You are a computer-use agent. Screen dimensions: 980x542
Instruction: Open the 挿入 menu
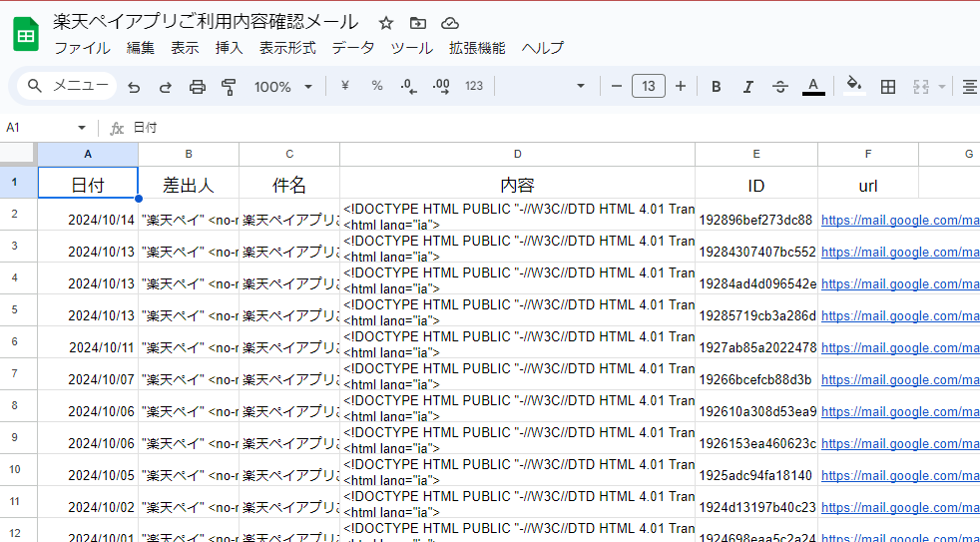coord(229,48)
